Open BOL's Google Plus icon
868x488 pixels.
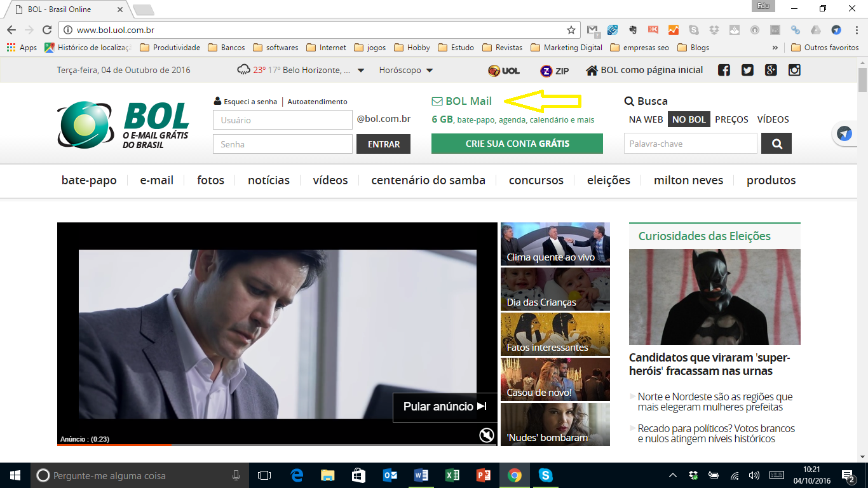tap(771, 71)
